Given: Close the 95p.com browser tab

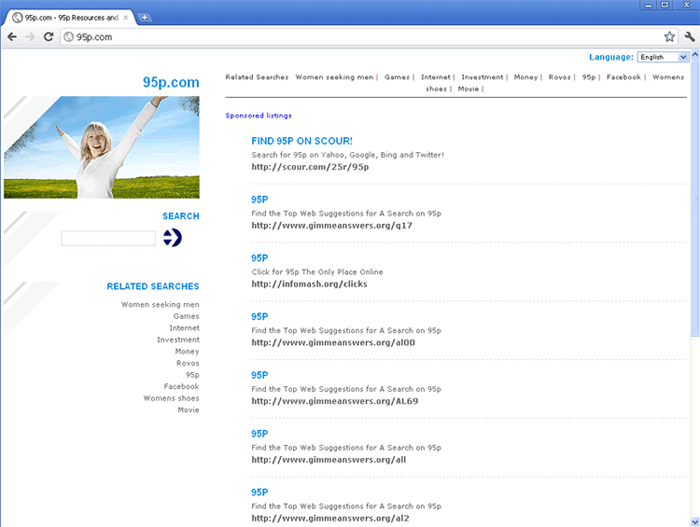Looking at the screenshot, I should (126, 17).
